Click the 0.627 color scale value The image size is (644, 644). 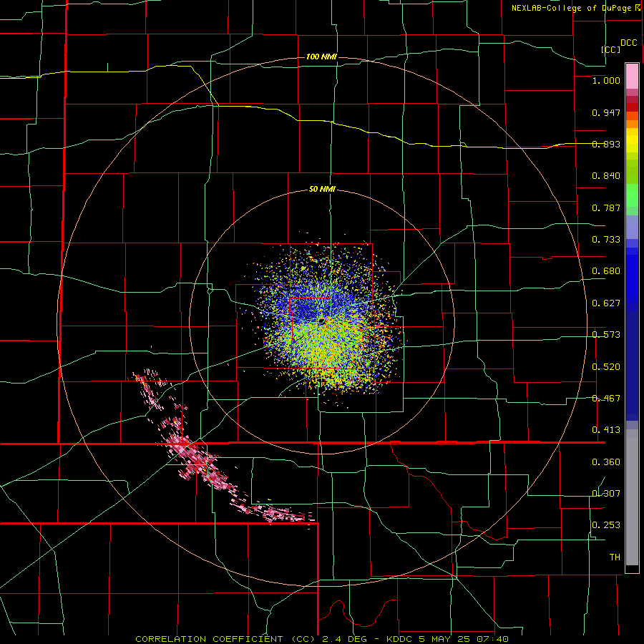[x=606, y=303]
